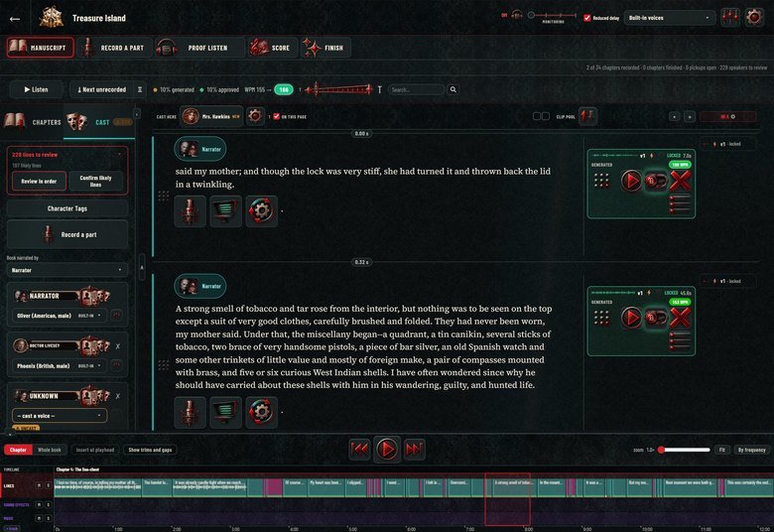Viewport: 774px width, 532px height.
Task: Click the text size T icon
Action: [x=380, y=89]
